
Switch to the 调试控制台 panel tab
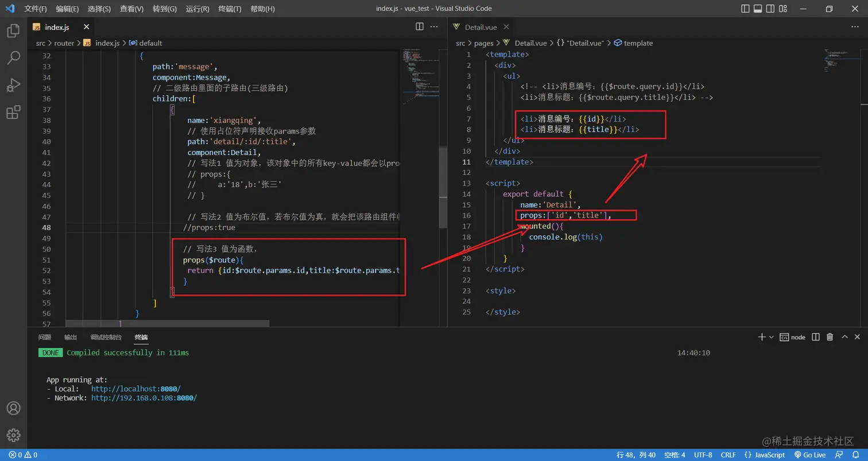(106, 337)
